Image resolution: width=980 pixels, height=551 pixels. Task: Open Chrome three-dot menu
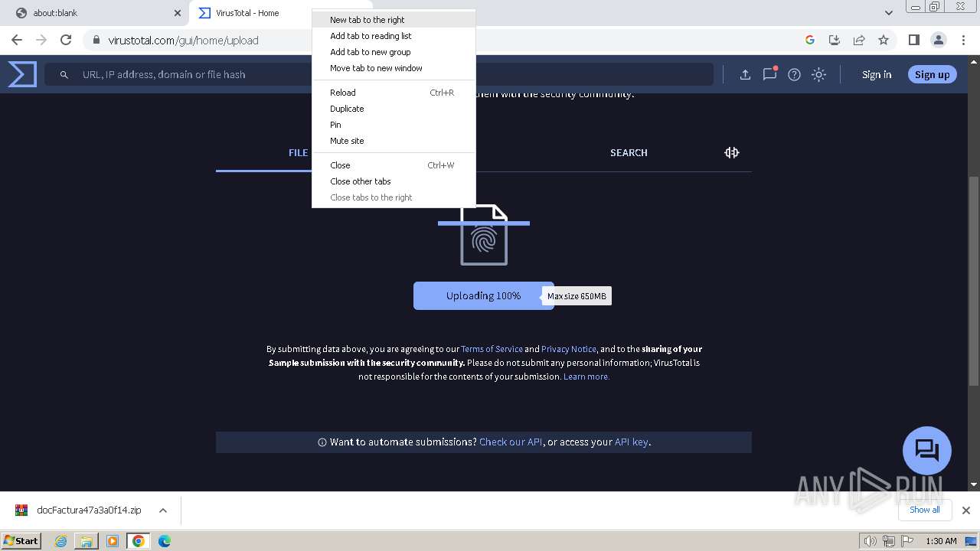[x=963, y=40]
